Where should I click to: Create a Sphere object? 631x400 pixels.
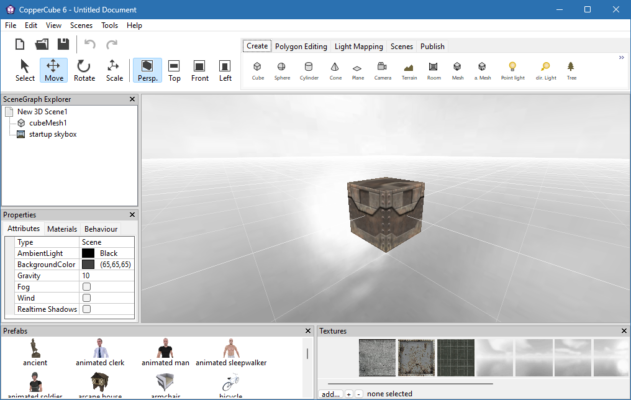click(282, 71)
